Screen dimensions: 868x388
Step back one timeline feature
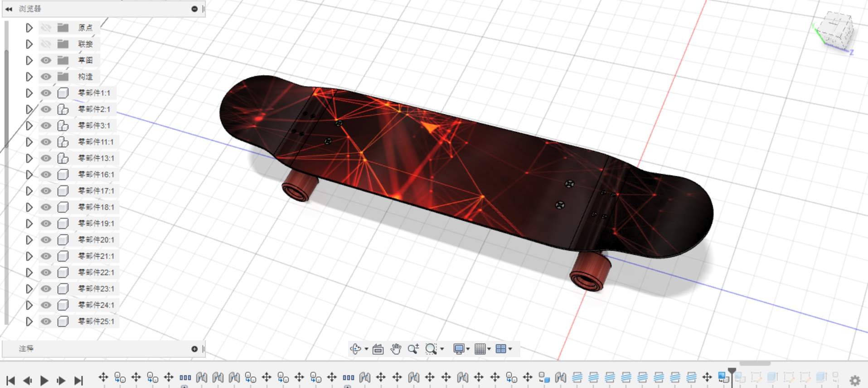(28, 381)
